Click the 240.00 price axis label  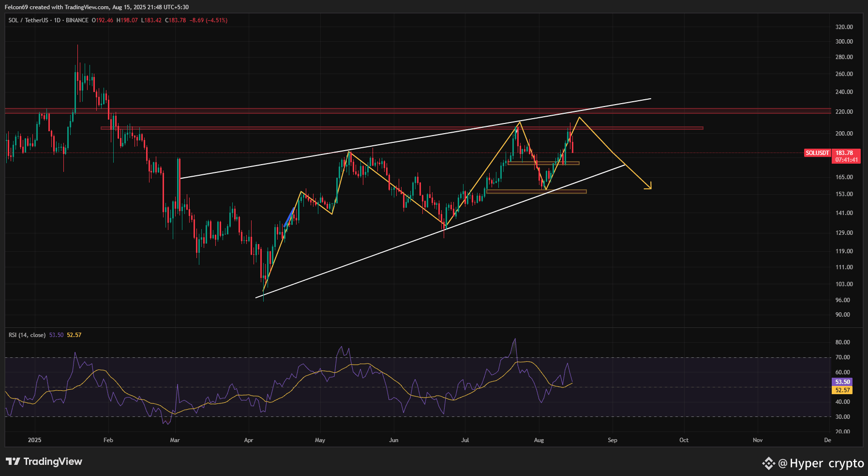coord(844,92)
